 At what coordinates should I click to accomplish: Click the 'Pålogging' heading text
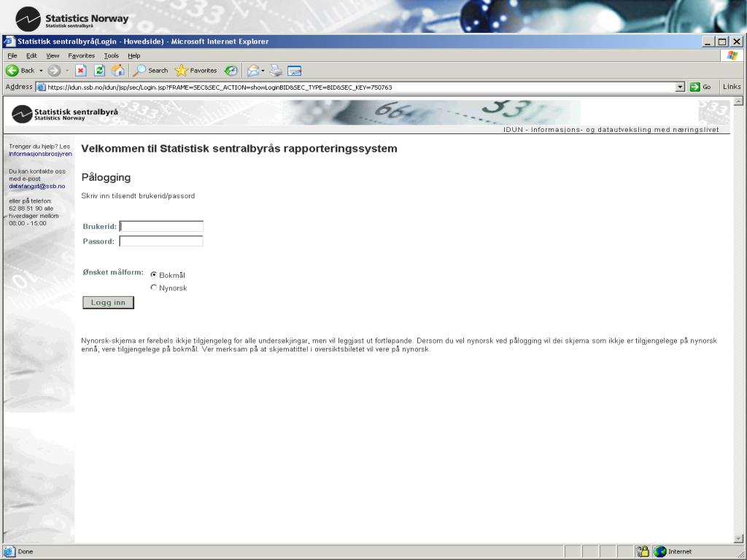click(x=106, y=178)
